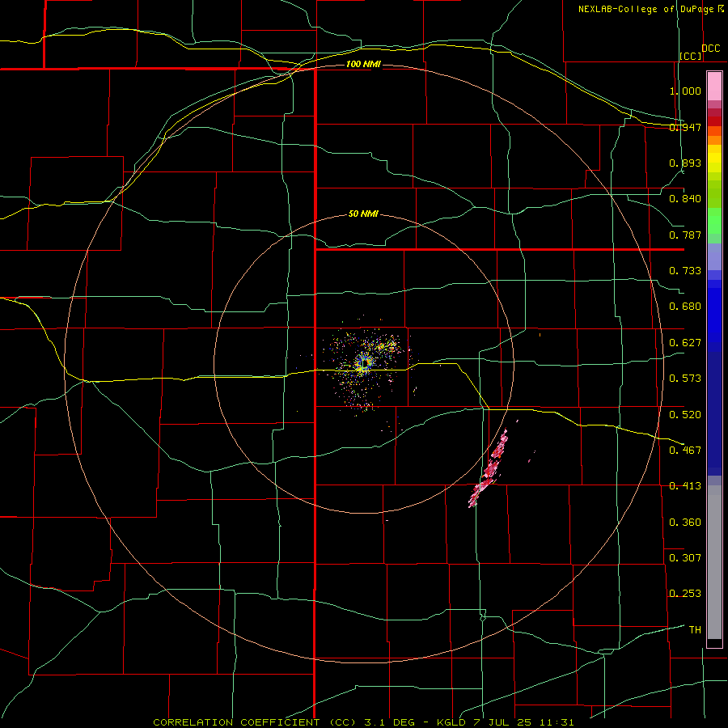Click the Correlation Coefficient caption at bottom
728x728 pixels.
363,722
